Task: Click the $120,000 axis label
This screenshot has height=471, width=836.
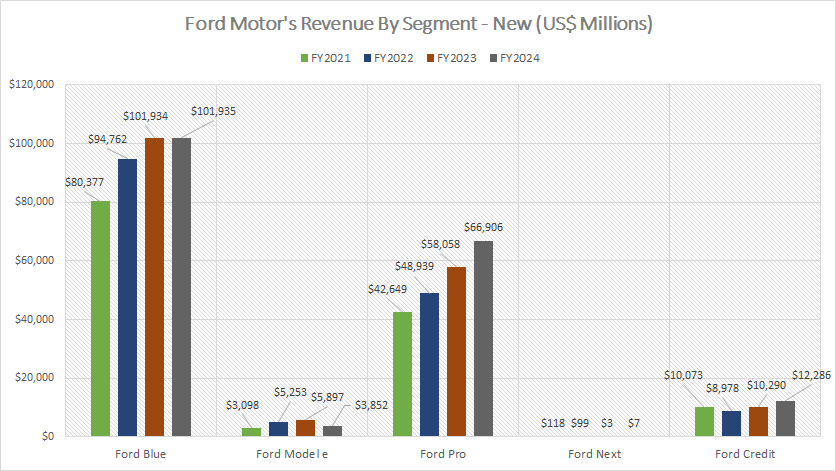Action: click(32, 84)
